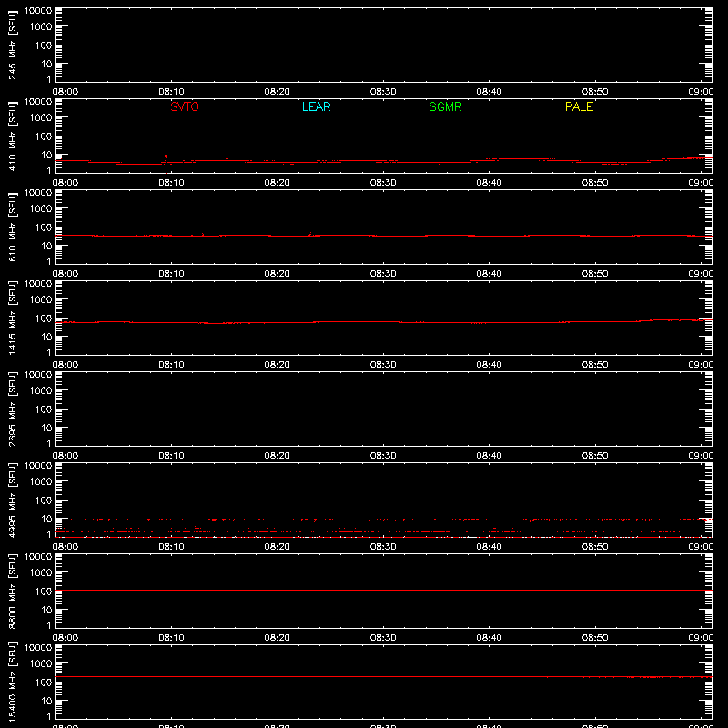This screenshot has width=728, height=728.
Task: Click 08:00 tick label under 610 MHz panel
Action: coord(66,274)
